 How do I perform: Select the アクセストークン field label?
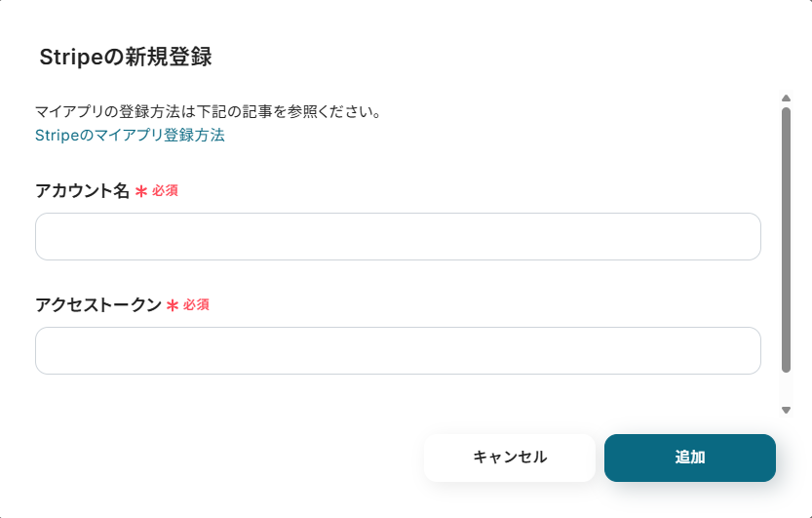coord(97,305)
